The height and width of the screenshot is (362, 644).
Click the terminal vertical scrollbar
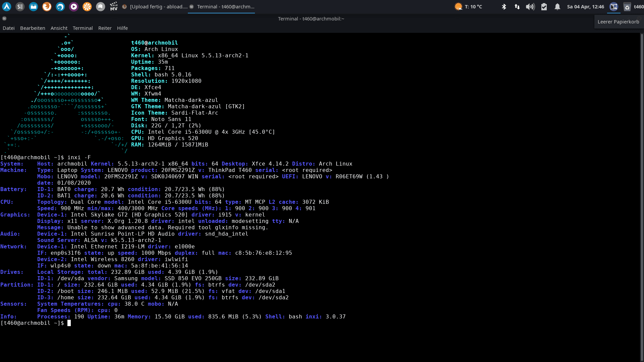[642, 197]
